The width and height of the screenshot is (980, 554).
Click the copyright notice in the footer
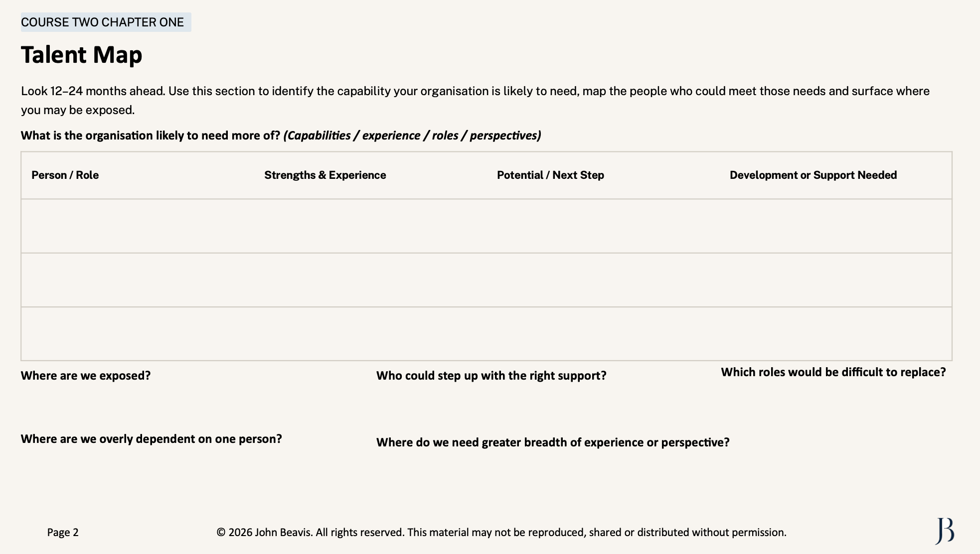tap(501, 533)
